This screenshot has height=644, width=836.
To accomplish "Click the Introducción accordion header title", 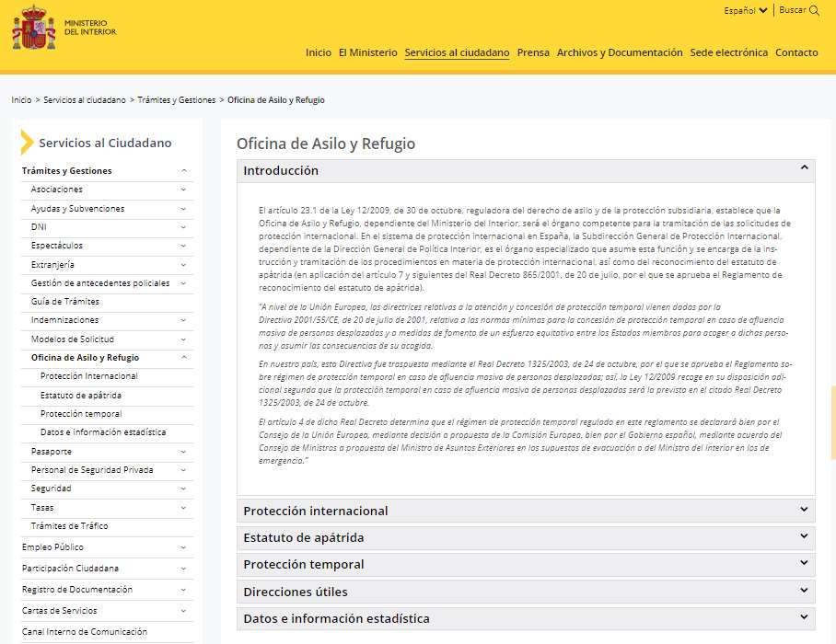I will tap(281, 170).
